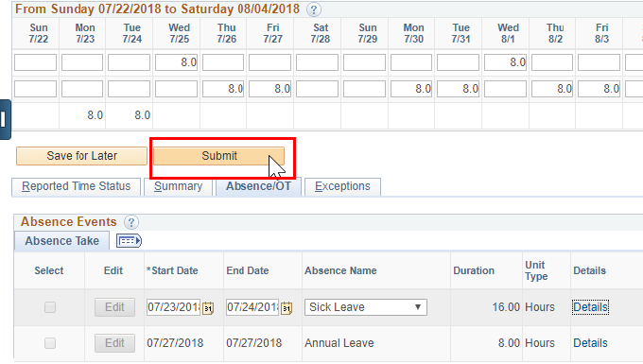Open the Exceptions tab
The height and width of the screenshot is (364, 643).
tap(342, 186)
